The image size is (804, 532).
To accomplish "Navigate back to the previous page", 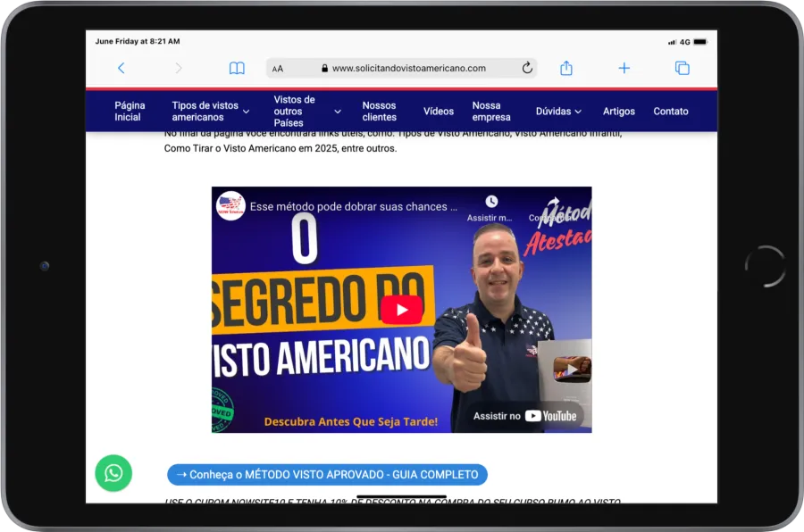I will click(x=121, y=68).
